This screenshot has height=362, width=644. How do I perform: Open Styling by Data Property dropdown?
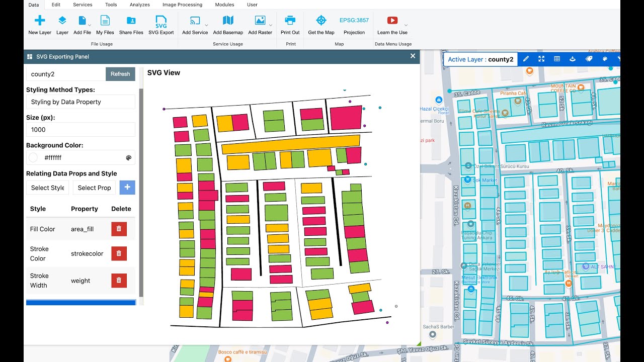coord(80,102)
